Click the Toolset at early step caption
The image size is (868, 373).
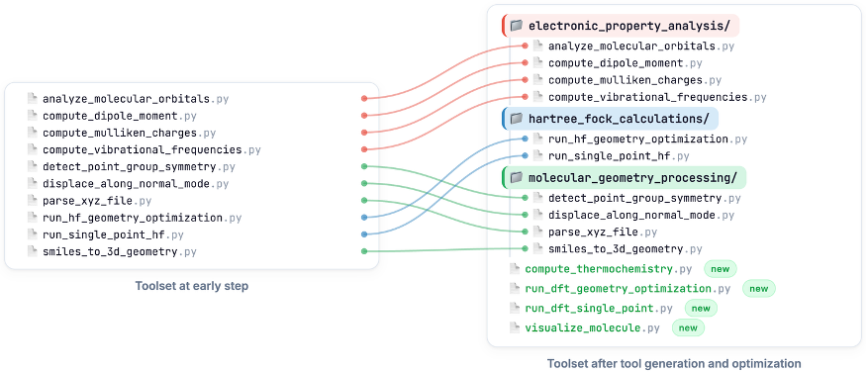coord(192,286)
